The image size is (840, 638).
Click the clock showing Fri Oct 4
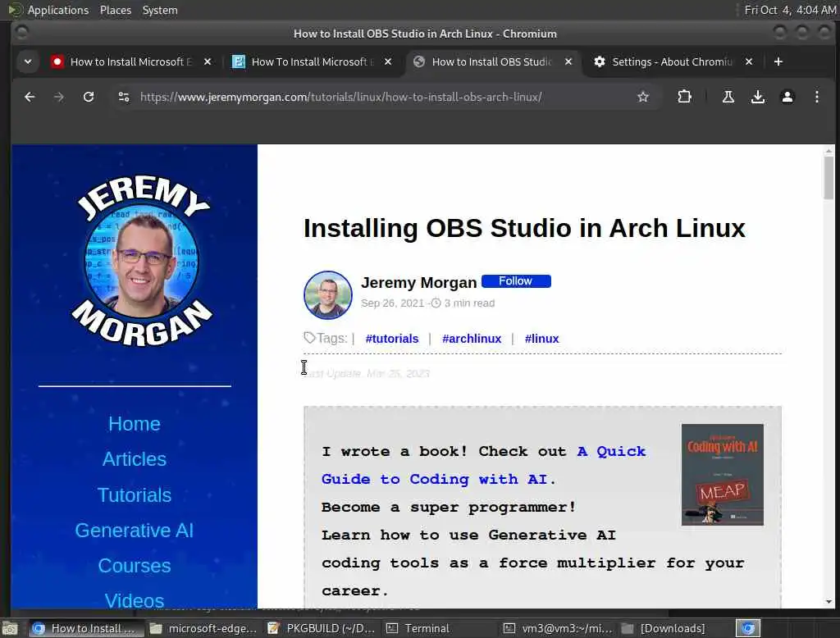coord(790,10)
